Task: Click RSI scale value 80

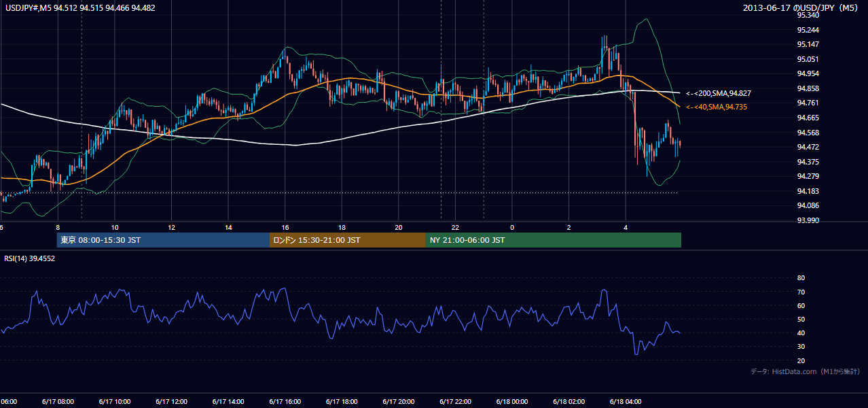Action: (801, 278)
